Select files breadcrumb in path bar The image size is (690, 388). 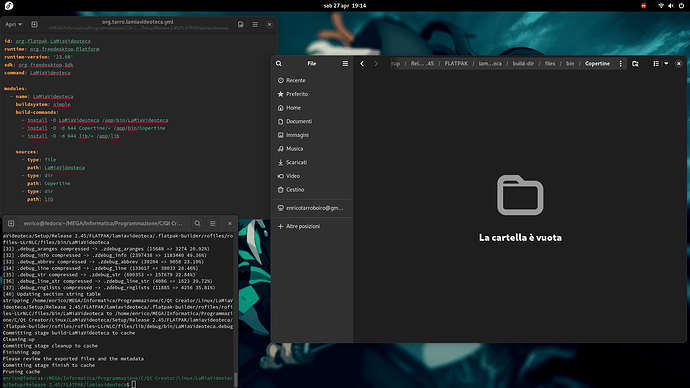(550, 63)
